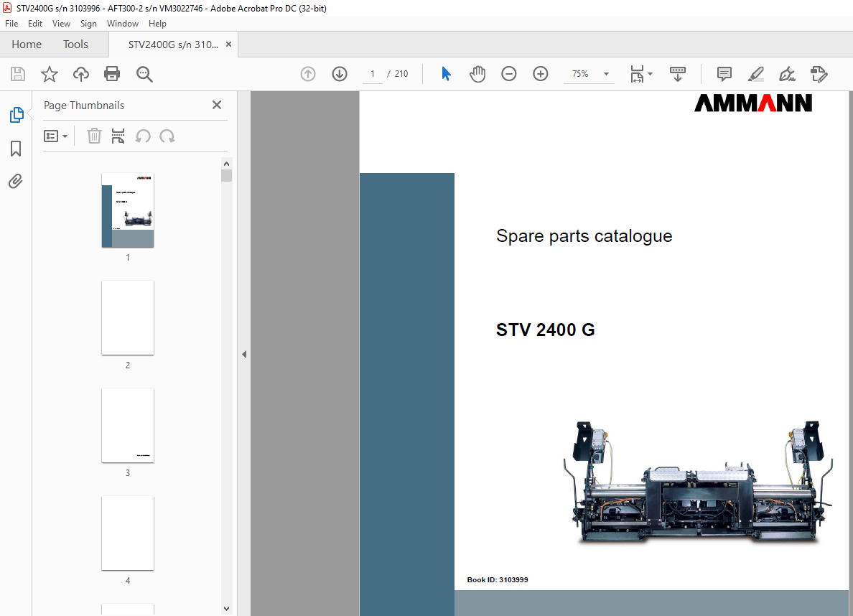Image resolution: width=853 pixels, height=616 pixels.
Task: Open the Find text magnifier tool
Action: click(x=144, y=74)
